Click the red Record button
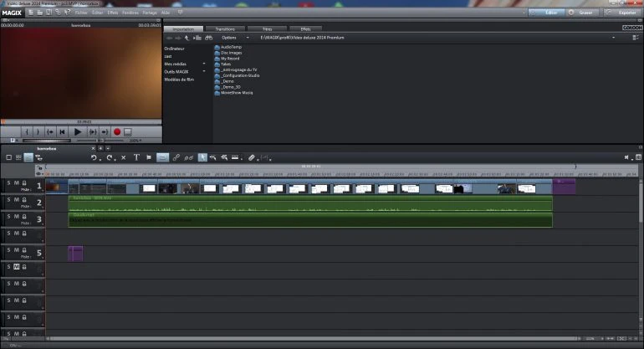The width and height of the screenshot is (644, 349). point(117,132)
